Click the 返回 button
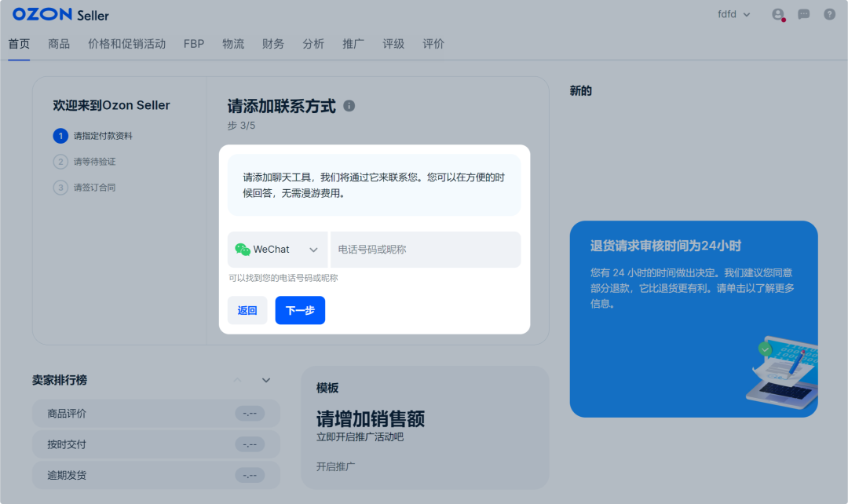848x504 pixels. point(247,310)
